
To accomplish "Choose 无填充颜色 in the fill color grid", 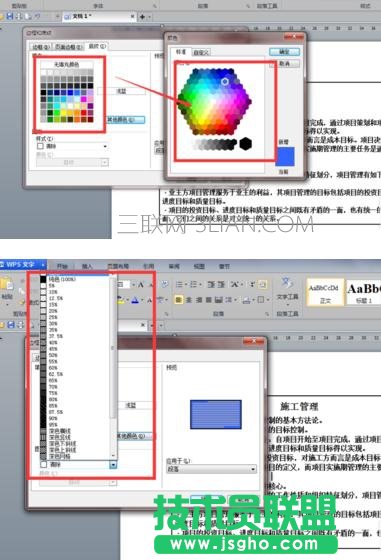I will click(66, 64).
